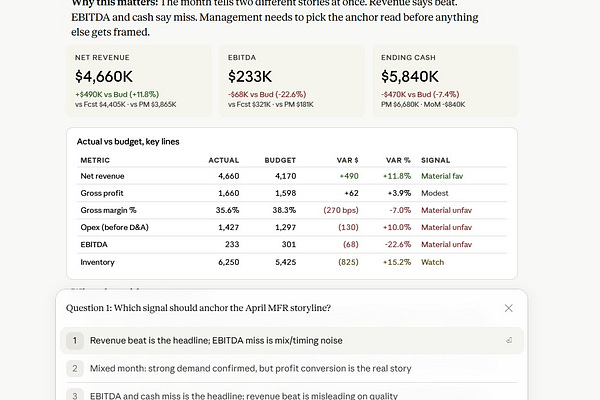This screenshot has height=400, width=600.
Task: Select the Net revenue table row
Action: [292, 176]
